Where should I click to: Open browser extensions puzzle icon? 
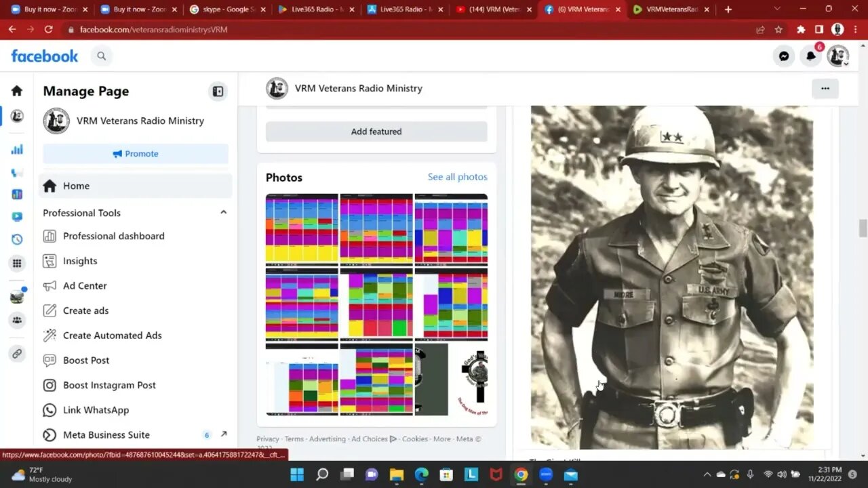801,30
